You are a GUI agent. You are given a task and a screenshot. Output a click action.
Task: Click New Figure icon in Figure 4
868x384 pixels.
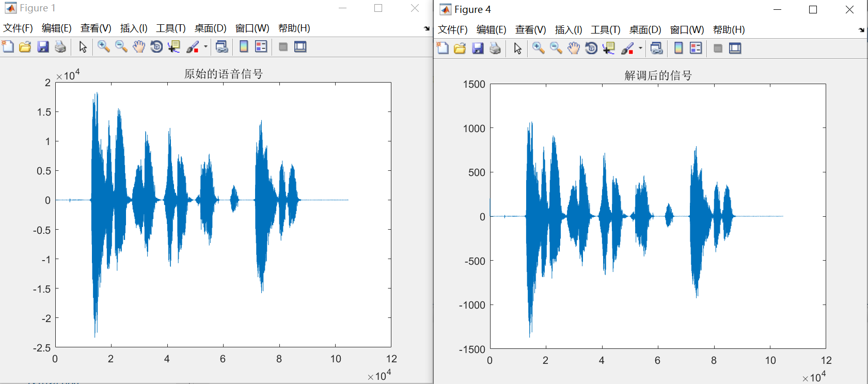443,49
